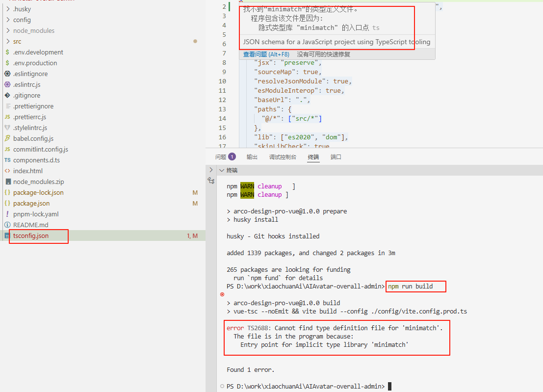Screen dimensions: 543x392
Task: Click the "1, M" status on tsconfig.json row
Action: 192,236
